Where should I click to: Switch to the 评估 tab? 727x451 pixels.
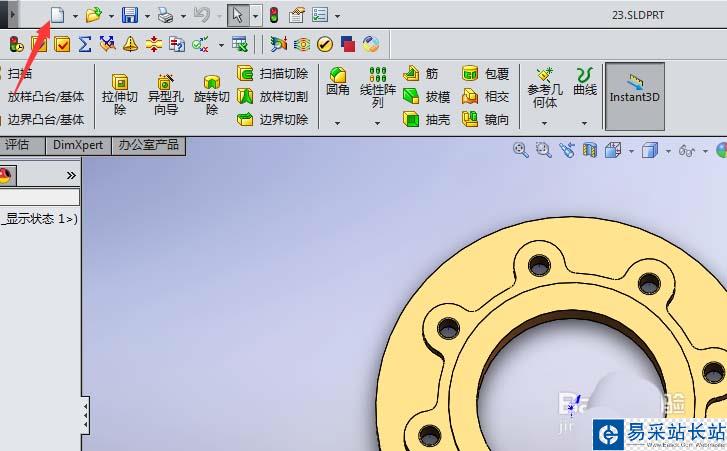20,145
